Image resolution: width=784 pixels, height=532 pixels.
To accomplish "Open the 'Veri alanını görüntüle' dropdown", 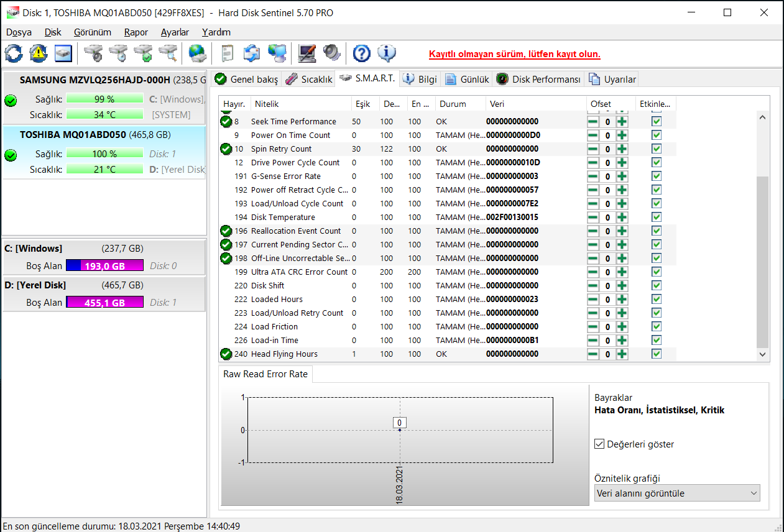I will pyautogui.click(x=677, y=493).
